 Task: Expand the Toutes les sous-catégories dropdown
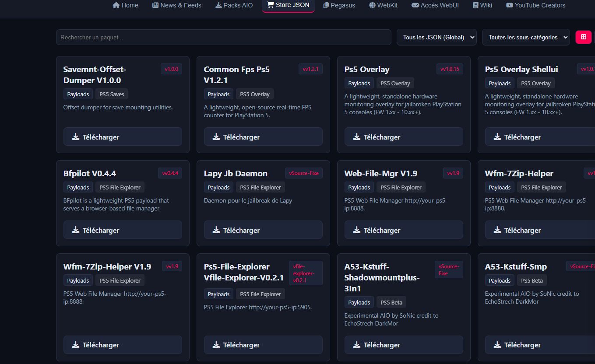pyautogui.click(x=526, y=37)
